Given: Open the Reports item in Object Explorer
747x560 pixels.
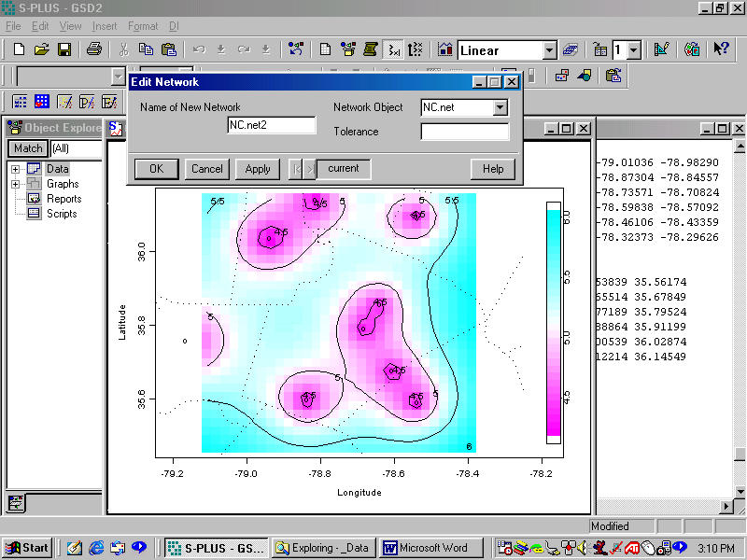Looking at the screenshot, I should 63,199.
